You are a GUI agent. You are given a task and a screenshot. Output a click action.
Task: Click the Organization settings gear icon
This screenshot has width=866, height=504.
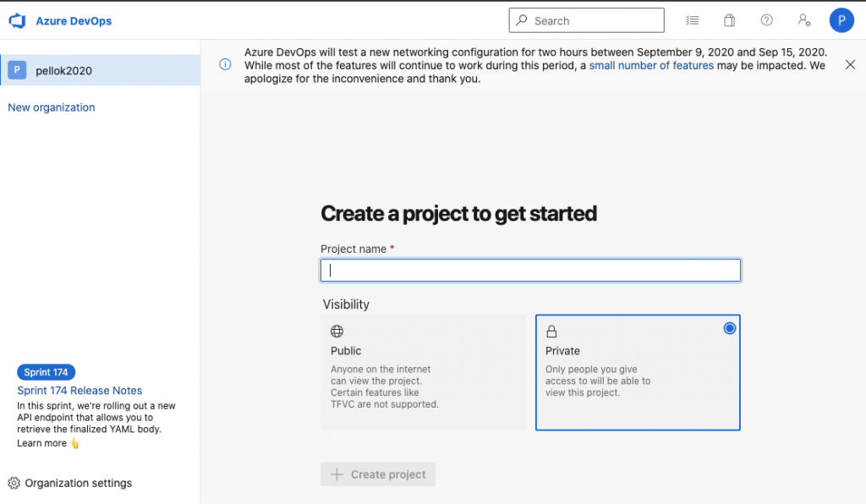pyautogui.click(x=14, y=483)
